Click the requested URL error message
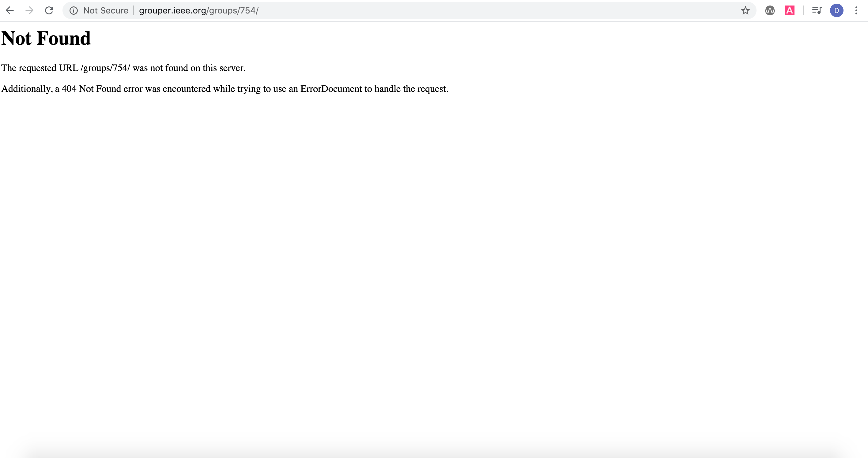Viewport: 868px width, 458px height. [x=123, y=68]
